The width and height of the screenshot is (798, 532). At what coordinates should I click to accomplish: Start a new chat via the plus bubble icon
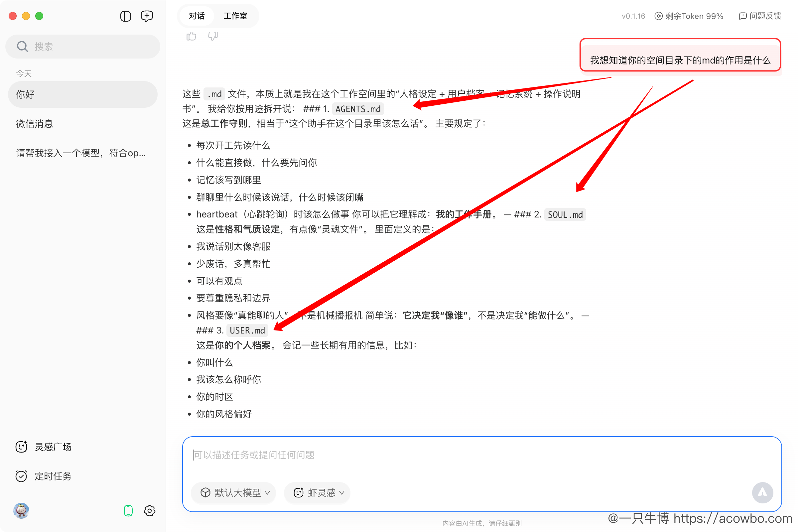pos(147,16)
